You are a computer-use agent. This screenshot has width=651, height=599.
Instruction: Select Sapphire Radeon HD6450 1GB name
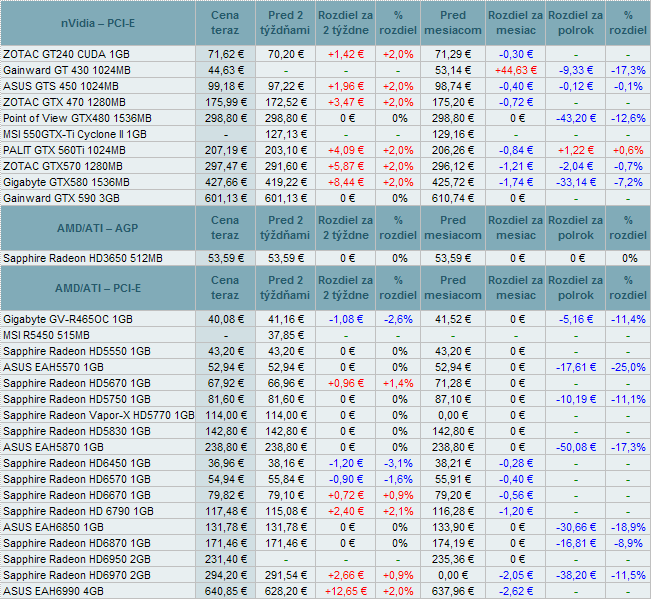77,463
